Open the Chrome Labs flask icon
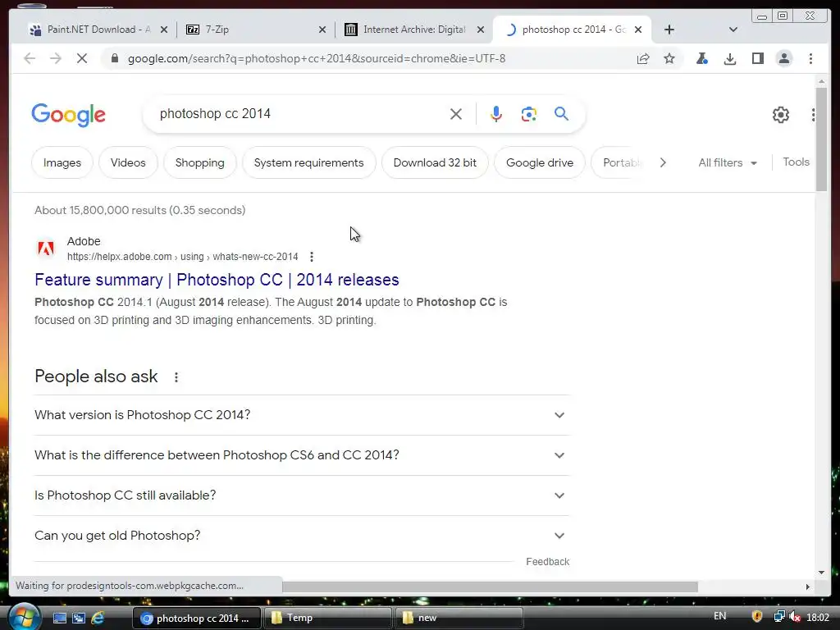Screen dimensions: 840x630 tap(702, 58)
